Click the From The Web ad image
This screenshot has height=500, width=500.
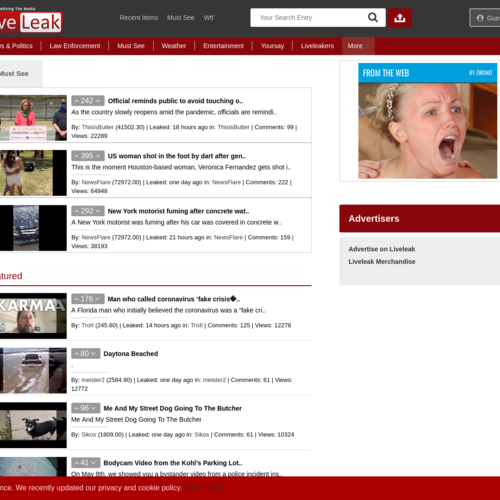click(x=428, y=130)
